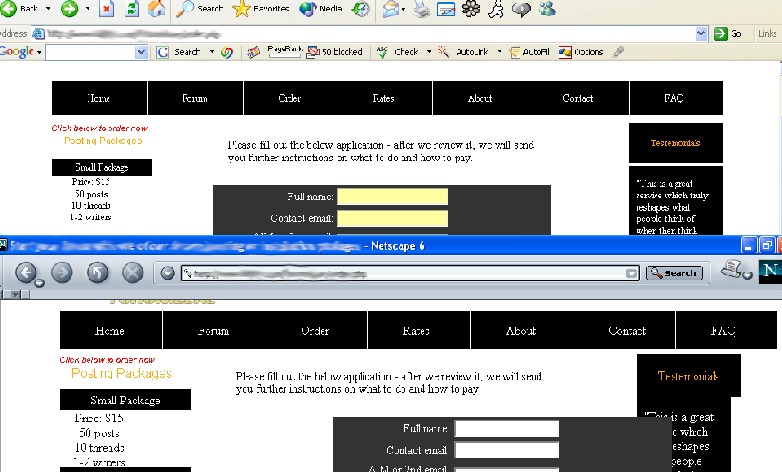Open the AutoLink dropdown arrow
This screenshot has height=472, width=782.
tap(499, 51)
